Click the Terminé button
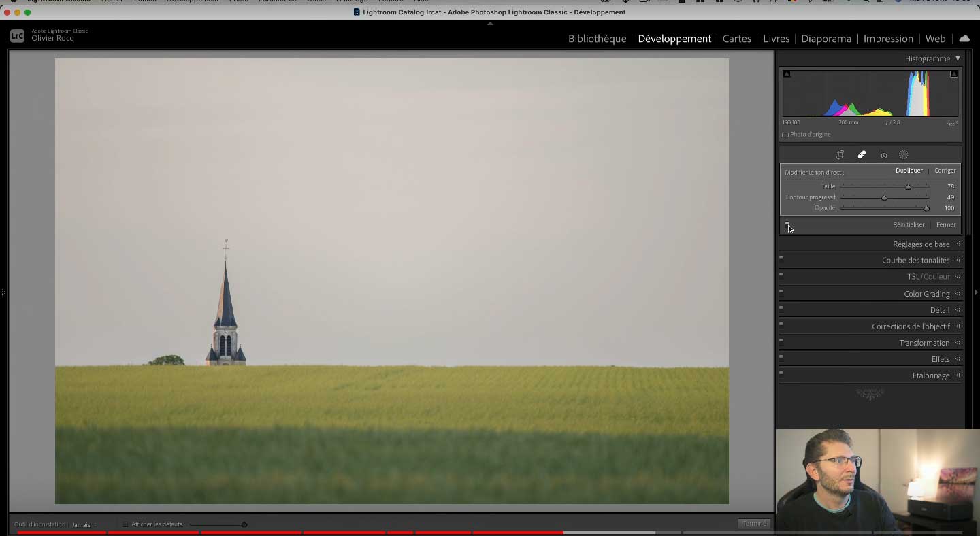This screenshot has width=980, height=536. 754,524
